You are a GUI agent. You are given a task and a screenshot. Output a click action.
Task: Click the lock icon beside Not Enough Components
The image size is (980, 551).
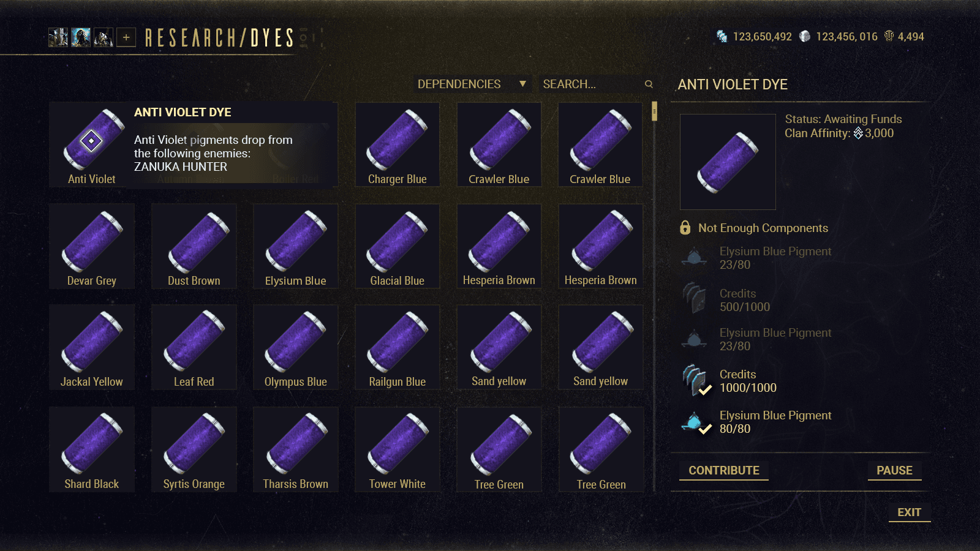[685, 228]
